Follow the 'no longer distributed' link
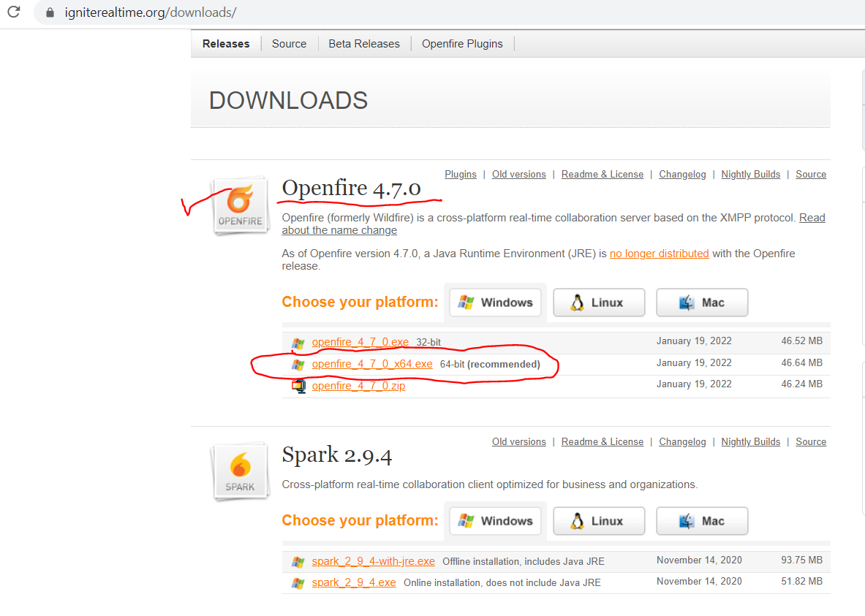Viewport: 865px width, 616px height. (x=660, y=254)
